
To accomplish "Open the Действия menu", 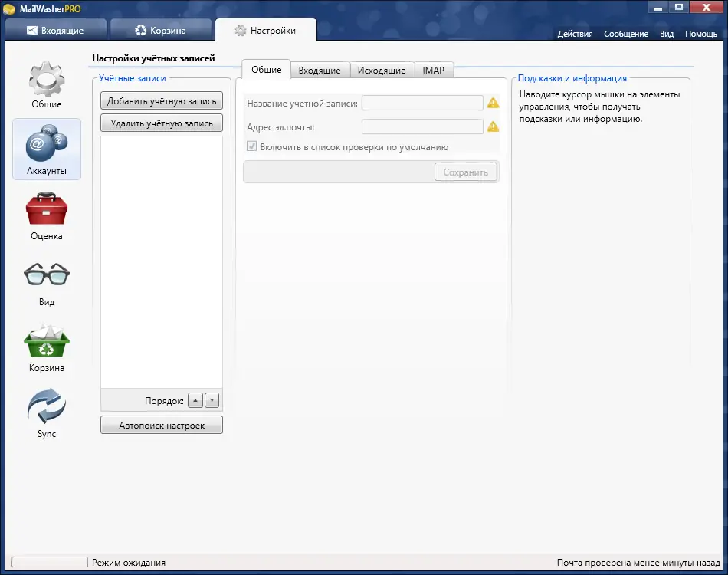I will 575,34.
